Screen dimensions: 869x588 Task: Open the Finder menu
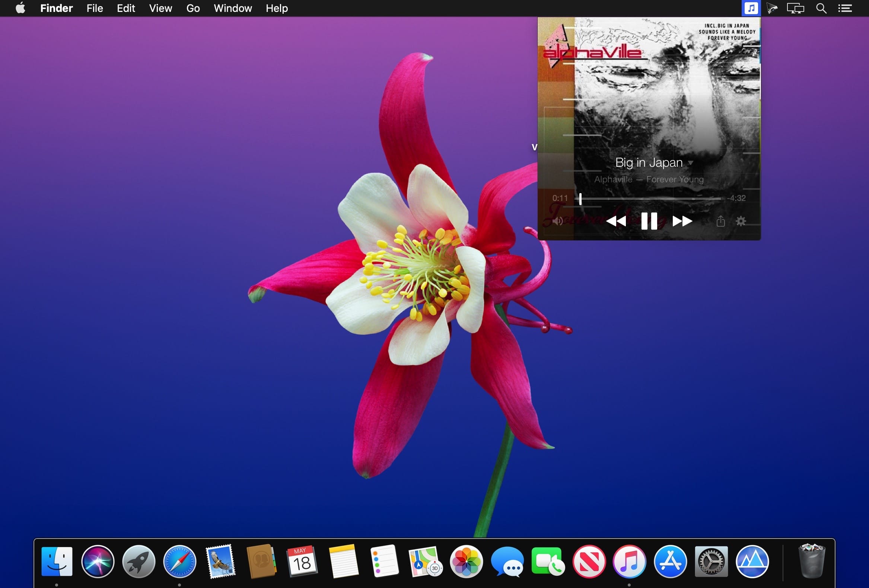point(57,8)
